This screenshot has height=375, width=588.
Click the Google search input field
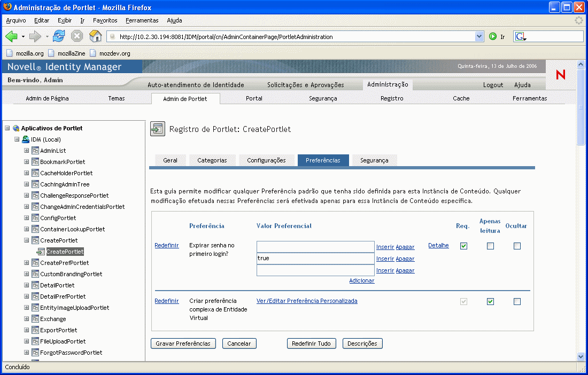point(556,36)
